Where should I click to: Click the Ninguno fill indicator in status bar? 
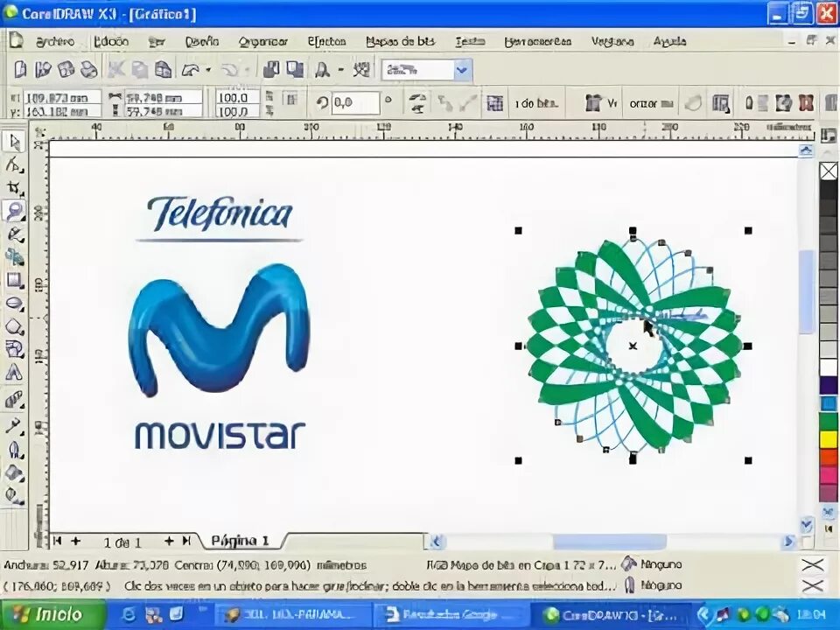(651, 564)
